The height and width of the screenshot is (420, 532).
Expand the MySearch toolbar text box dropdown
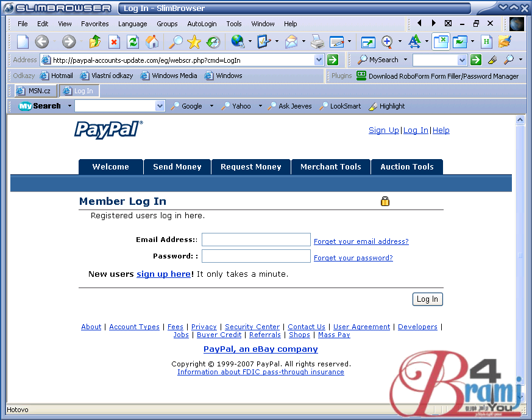160,106
